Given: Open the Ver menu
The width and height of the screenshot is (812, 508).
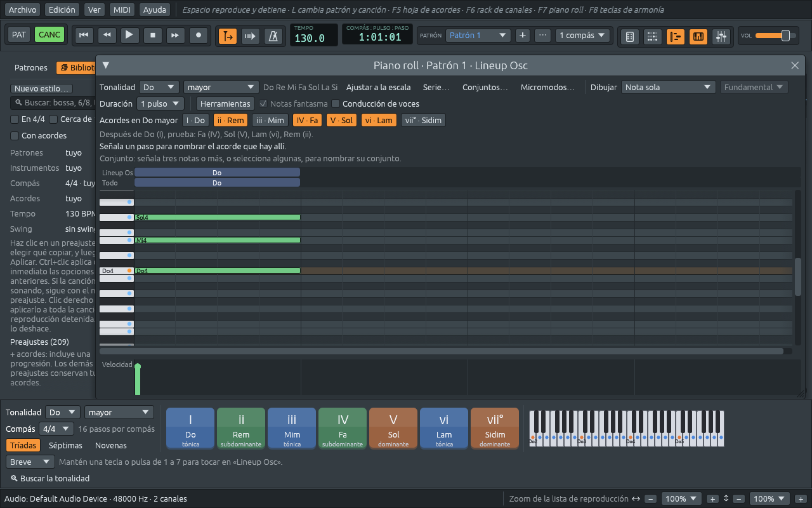Looking at the screenshot, I should click(95, 10).
